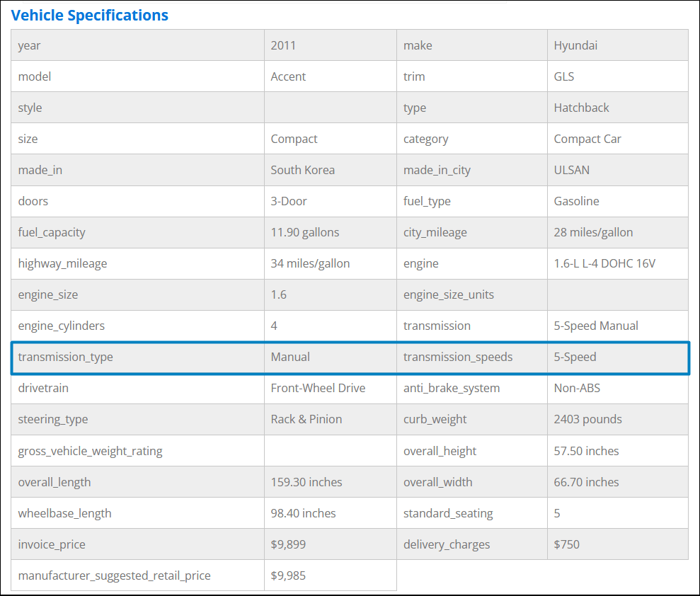Select the South Korea made_in value
The height and width of the screenshot is (596, 700).
coord(303,170)
